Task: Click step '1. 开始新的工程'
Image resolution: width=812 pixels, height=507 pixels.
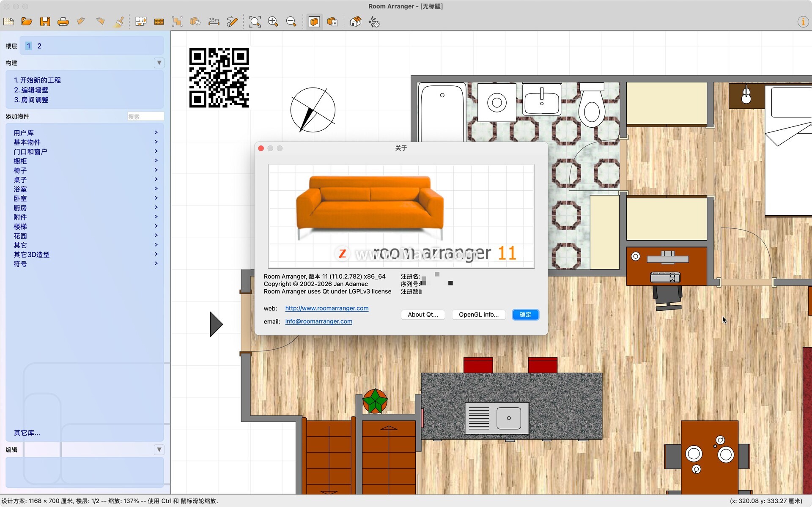Action: coord(37,80)
